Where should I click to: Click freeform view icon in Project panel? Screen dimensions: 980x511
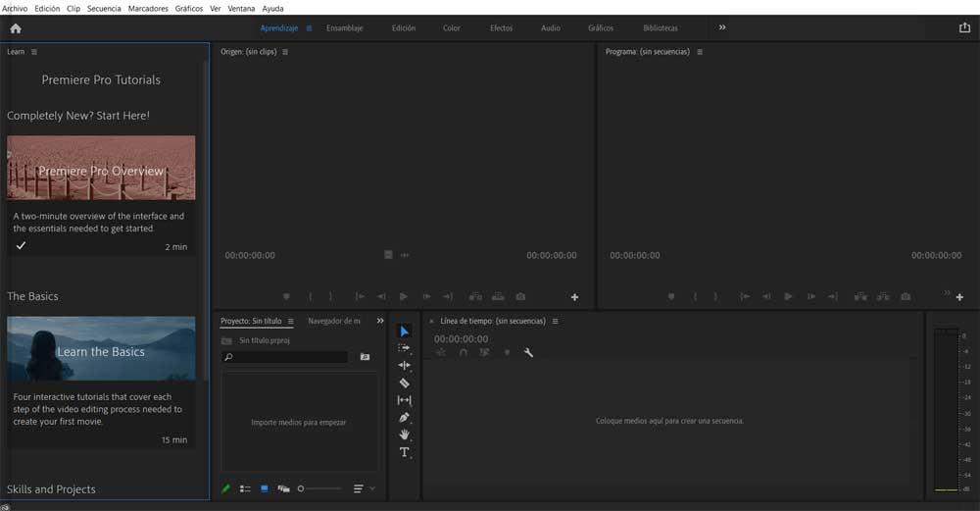point(284,488)
